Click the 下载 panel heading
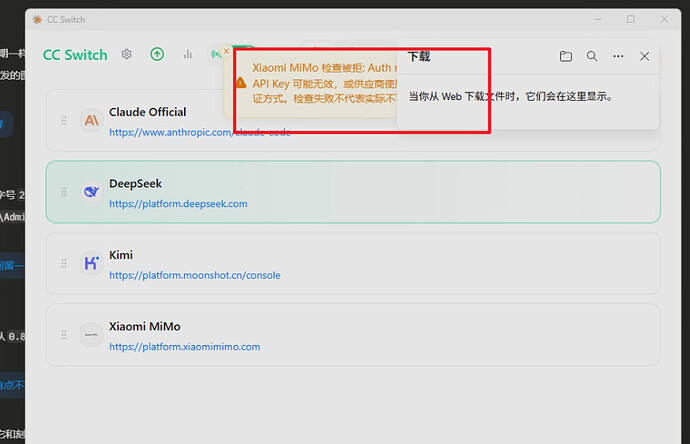Screen dimensions: 690x444 point(419,56)
